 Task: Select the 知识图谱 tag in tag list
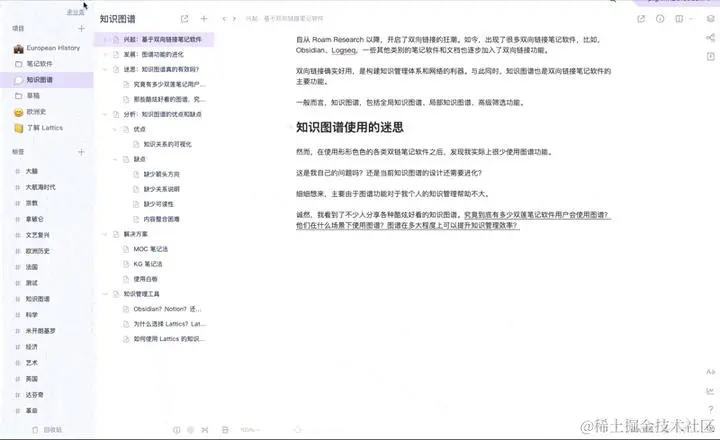coord(38,299)
